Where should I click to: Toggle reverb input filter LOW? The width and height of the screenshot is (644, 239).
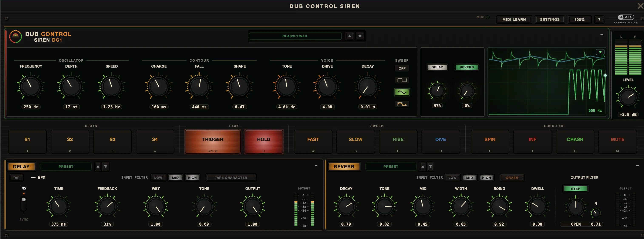point(452,178)
